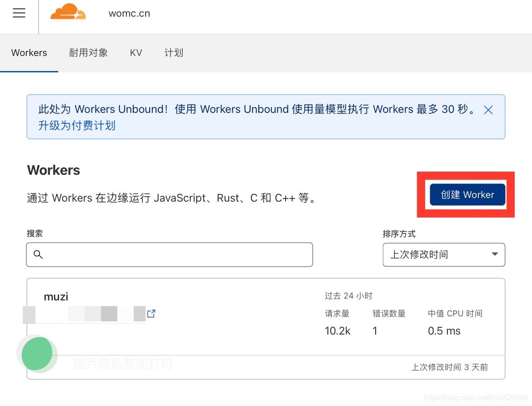Open the womc.cn account name
This screenshot has height=406, width=532.
click(x=129, y=14)
